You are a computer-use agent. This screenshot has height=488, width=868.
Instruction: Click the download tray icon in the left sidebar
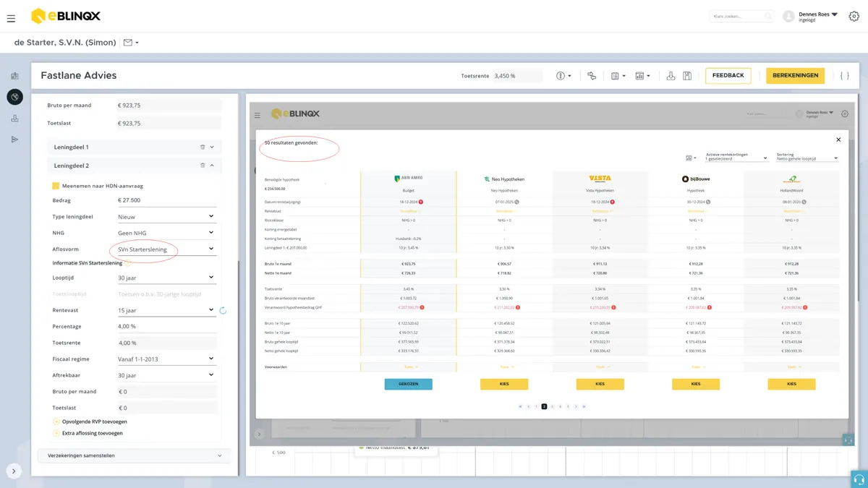tap(14, 119)
